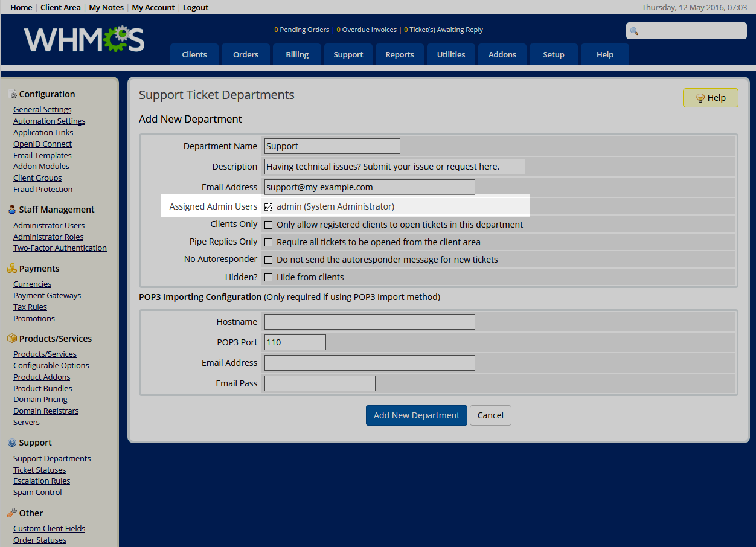Enable Hide from clients checkbox
756x547 pixels.
[x=269, y=278]
